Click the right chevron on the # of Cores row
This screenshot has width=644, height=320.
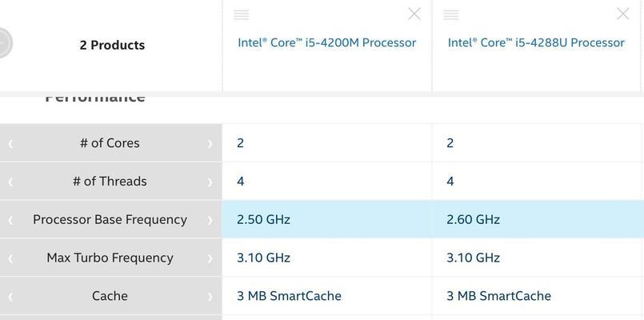210,144
